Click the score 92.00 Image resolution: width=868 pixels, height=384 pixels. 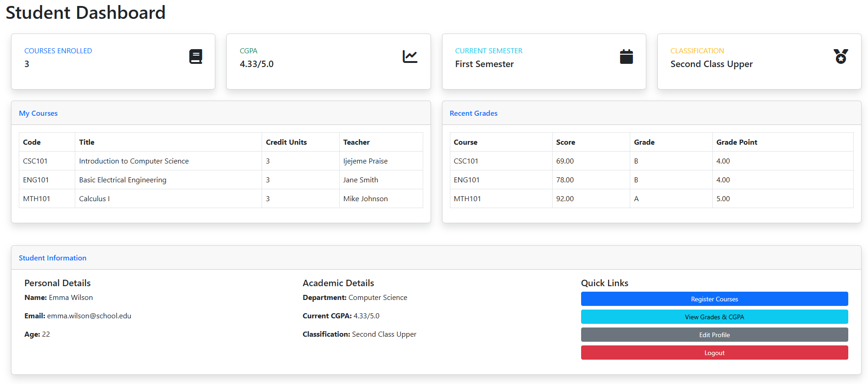[x=565, y=198]
